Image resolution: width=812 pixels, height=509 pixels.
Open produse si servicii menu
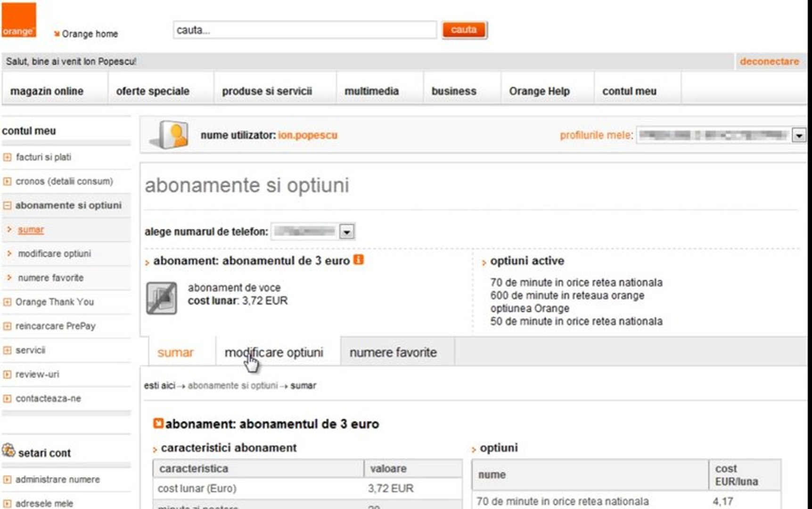[x=267, y=91]
